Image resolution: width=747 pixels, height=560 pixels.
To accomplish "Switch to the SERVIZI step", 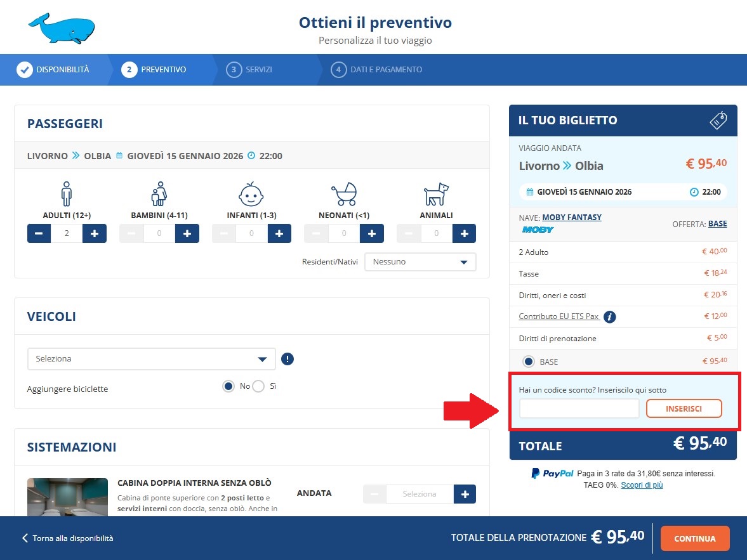I will pos(250,69).
